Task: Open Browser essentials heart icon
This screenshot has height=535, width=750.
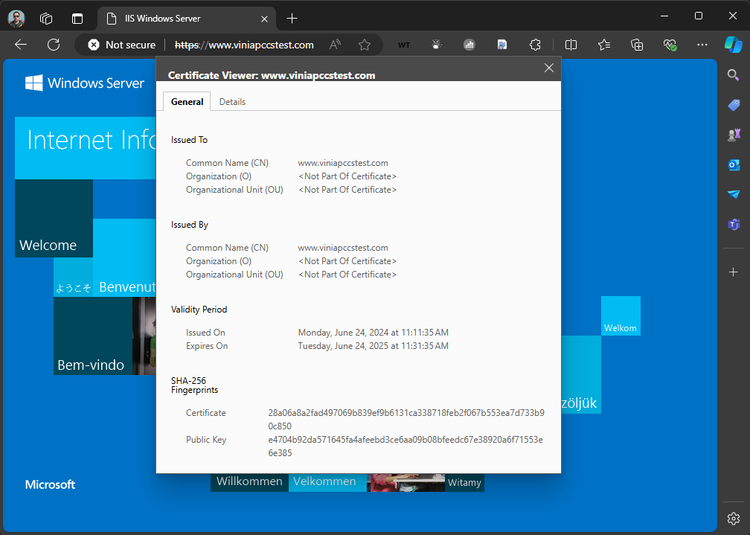Action: pyautogui.click(x=670, y=45)
